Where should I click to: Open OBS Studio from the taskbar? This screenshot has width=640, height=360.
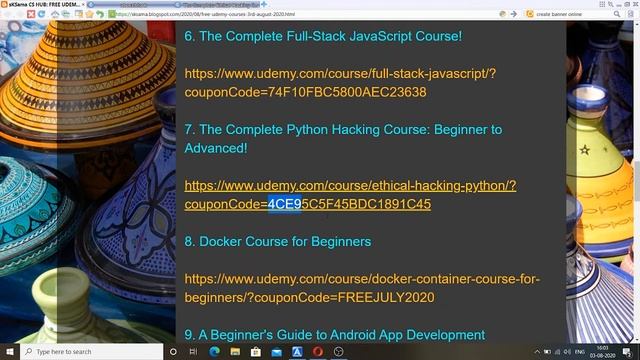338,351
